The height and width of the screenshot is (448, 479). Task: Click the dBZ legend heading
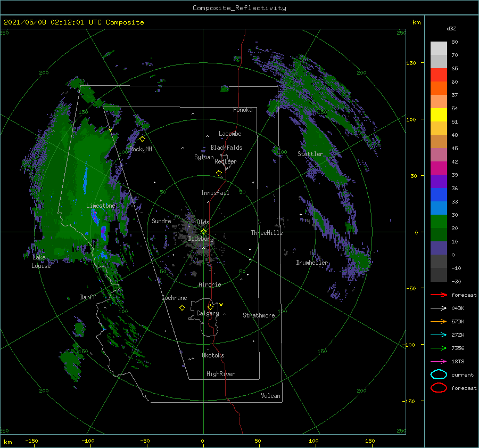click(451, 28)
